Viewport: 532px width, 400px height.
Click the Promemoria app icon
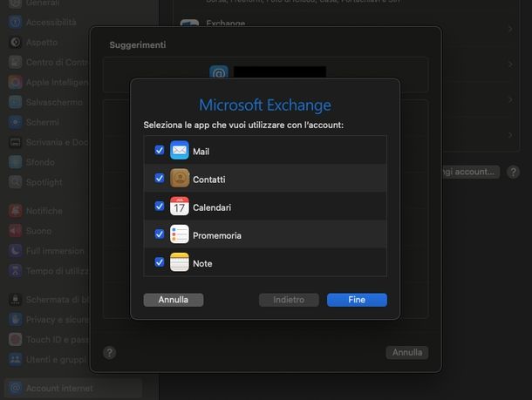tap(180, 234)
